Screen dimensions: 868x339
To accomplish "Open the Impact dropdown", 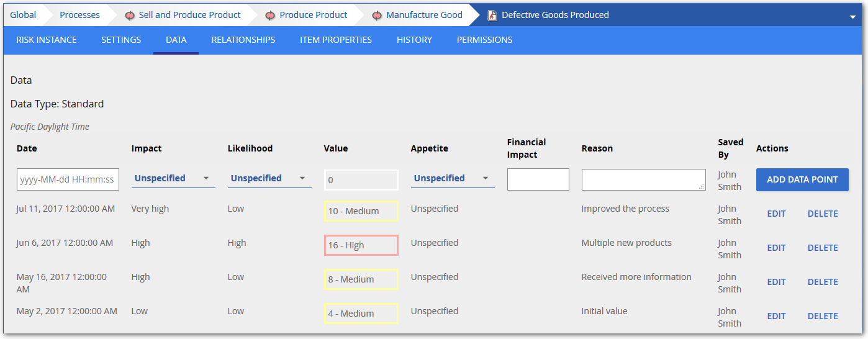I will 173,179.
